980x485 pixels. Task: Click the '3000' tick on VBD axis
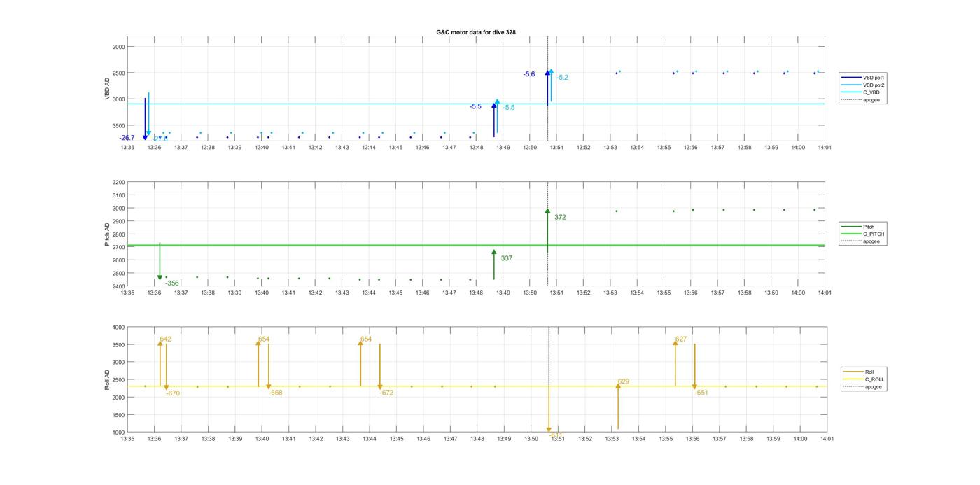(118, 99)
